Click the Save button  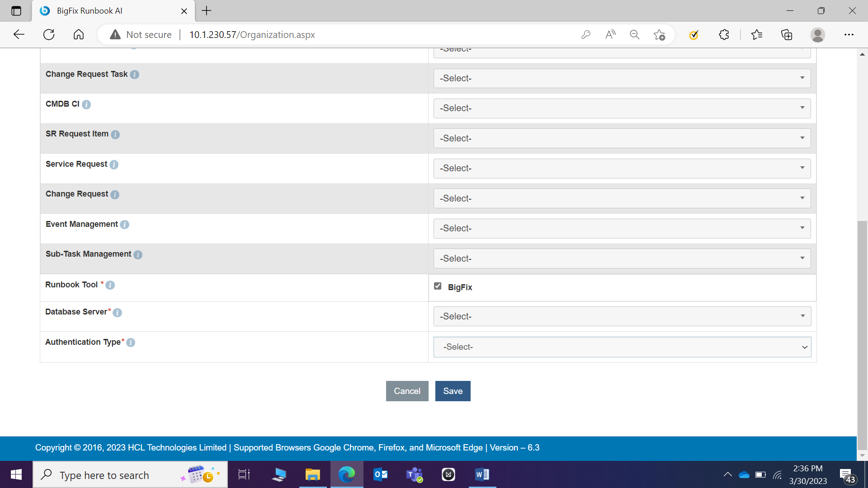tap(453, 391)
